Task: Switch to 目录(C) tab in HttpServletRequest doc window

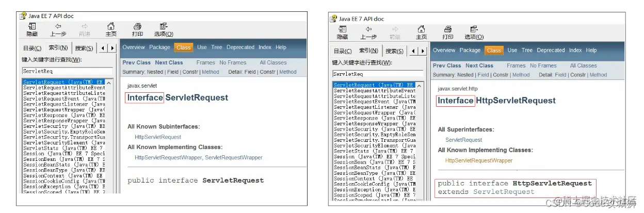Action: [x=343, y=51]
